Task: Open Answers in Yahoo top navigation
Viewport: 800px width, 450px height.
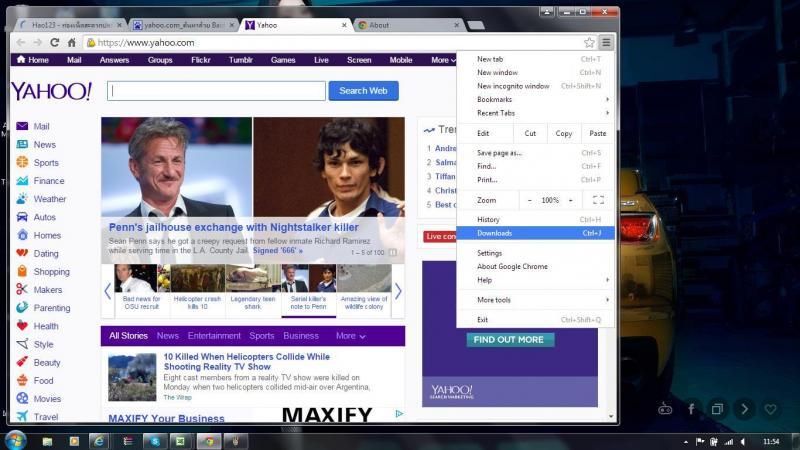Action: tap(114, 60)
